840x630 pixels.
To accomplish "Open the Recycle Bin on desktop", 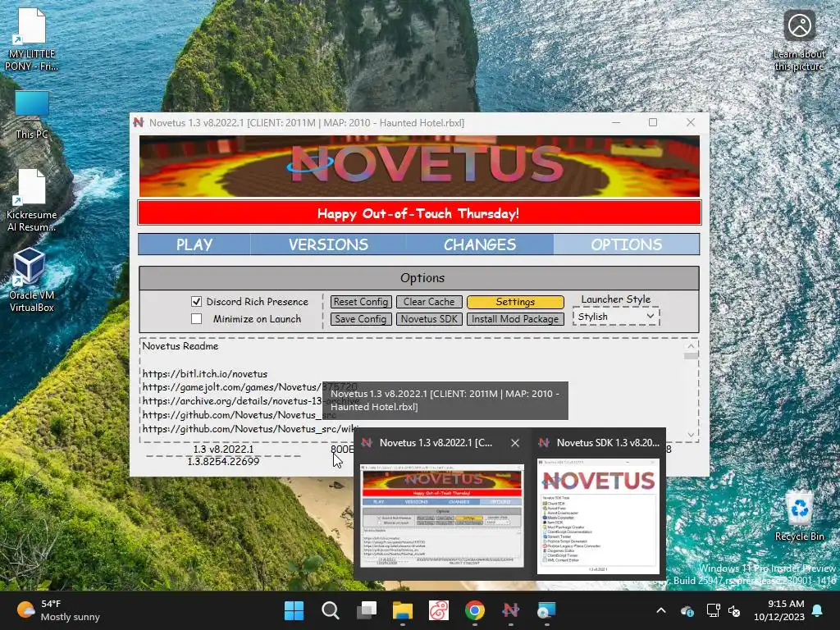I will click(x=799, y=517).
